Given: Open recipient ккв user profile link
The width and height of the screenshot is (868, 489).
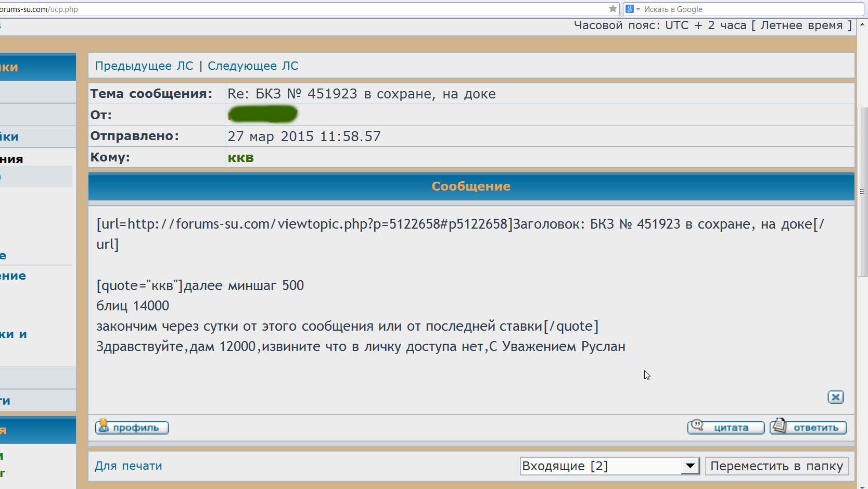Looking at the screenshot, I should 240,158.
